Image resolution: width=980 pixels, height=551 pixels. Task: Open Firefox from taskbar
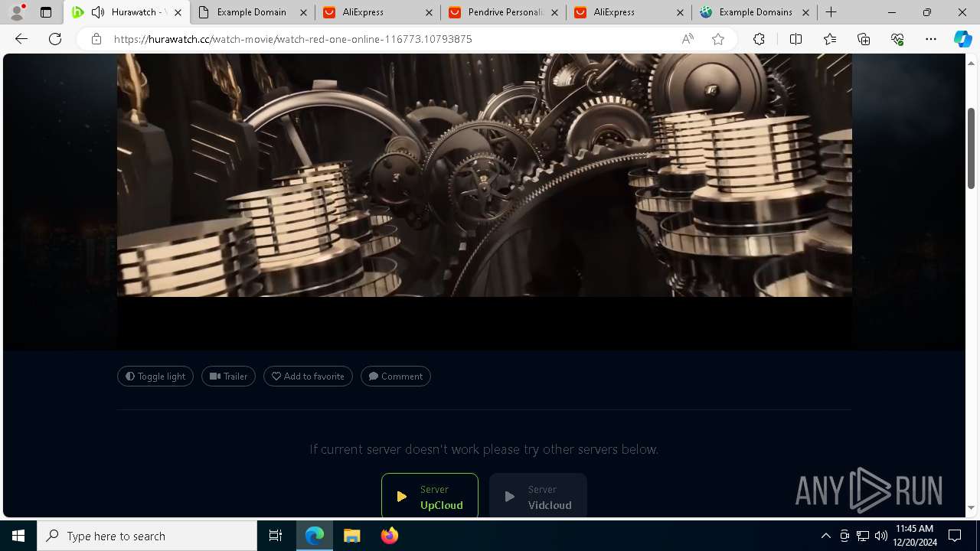(390, 536)
